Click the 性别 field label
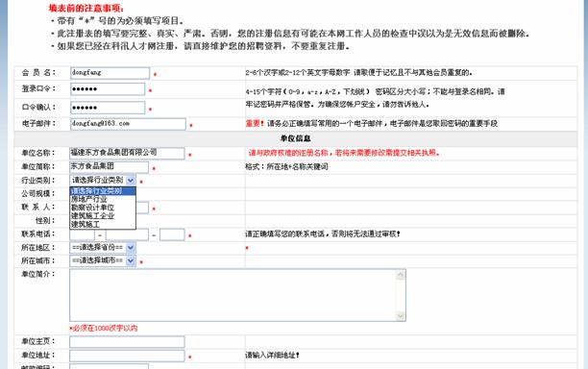 tap(45, 220)
